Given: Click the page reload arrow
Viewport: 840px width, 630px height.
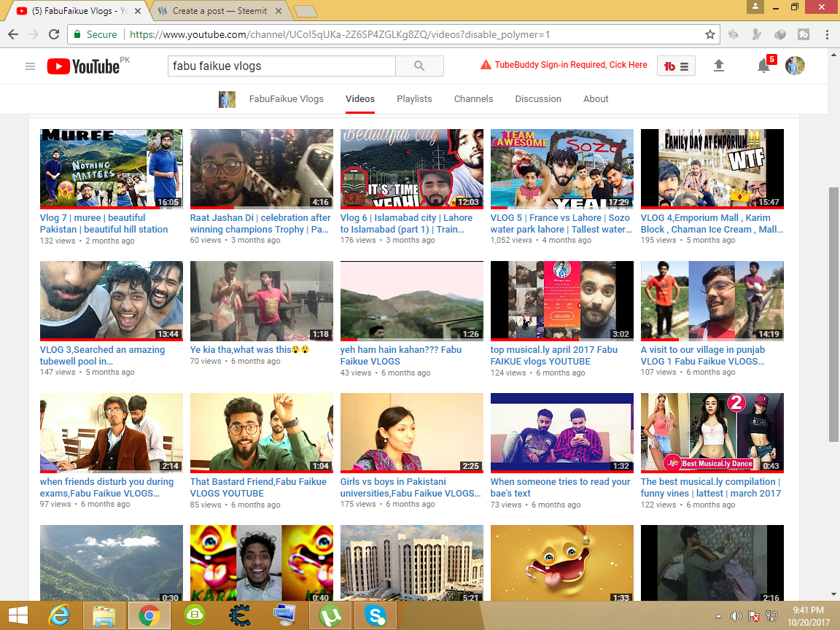Looking at the screenshot, I should pos(53,34).
